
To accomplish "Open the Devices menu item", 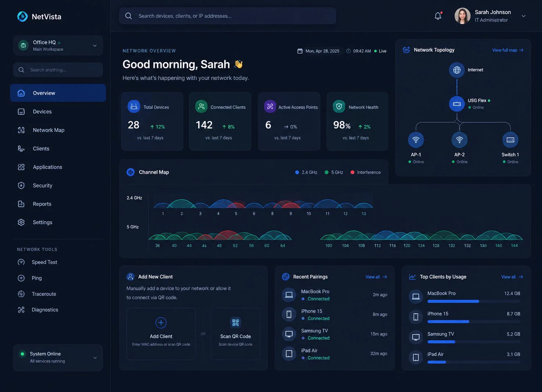I will 58,112.
